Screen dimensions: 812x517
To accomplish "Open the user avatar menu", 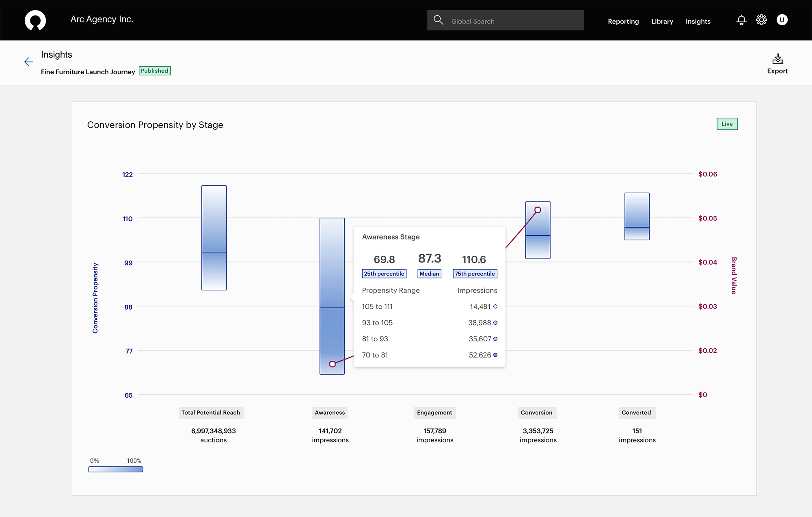I will (782, 20).
